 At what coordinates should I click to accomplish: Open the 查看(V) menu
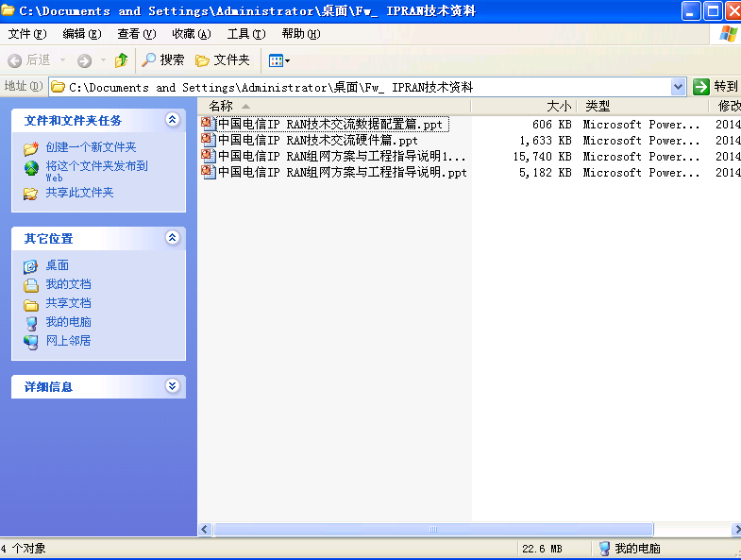coord(137,34)
